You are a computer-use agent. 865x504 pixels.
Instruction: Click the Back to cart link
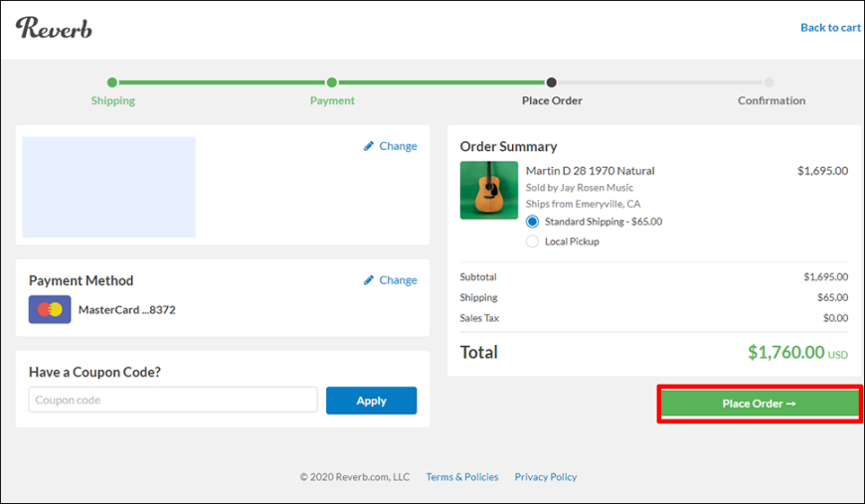pos(830,28)
